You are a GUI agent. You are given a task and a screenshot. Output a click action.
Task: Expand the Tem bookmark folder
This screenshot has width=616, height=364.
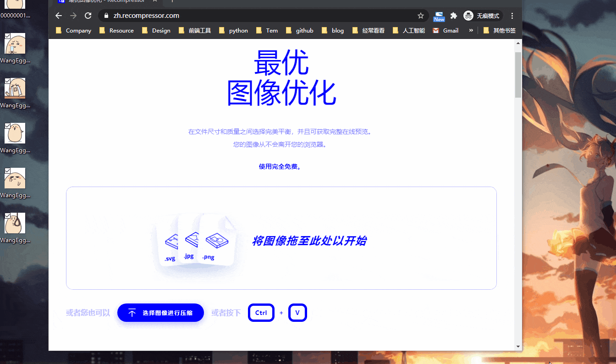267,31
